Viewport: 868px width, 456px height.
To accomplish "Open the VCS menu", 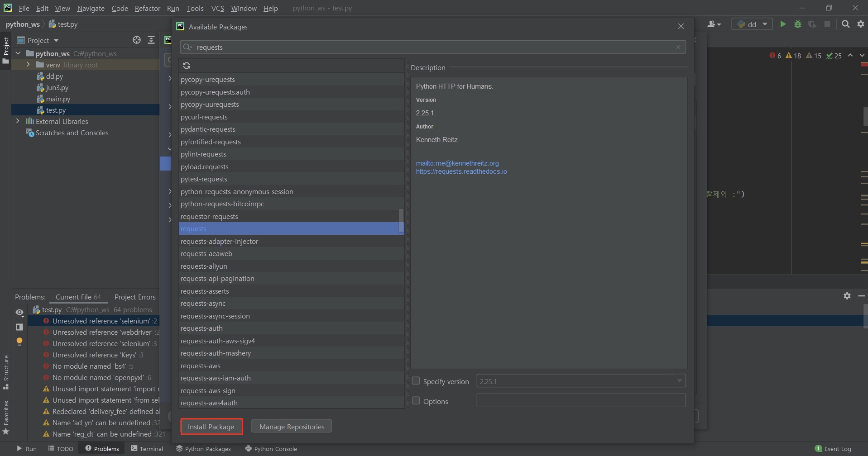I will [x=217, y=8].
